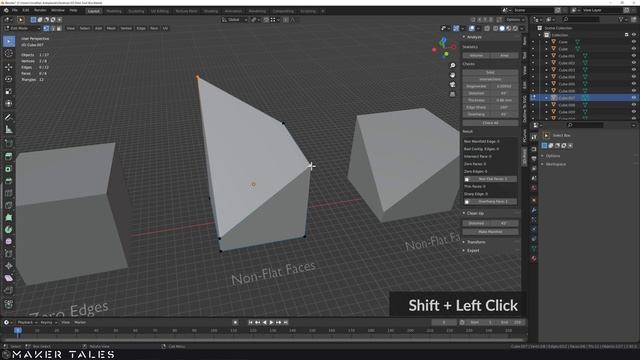
Task: Open the Edit Mode dropdown
Action: click(x=22, y=28)
